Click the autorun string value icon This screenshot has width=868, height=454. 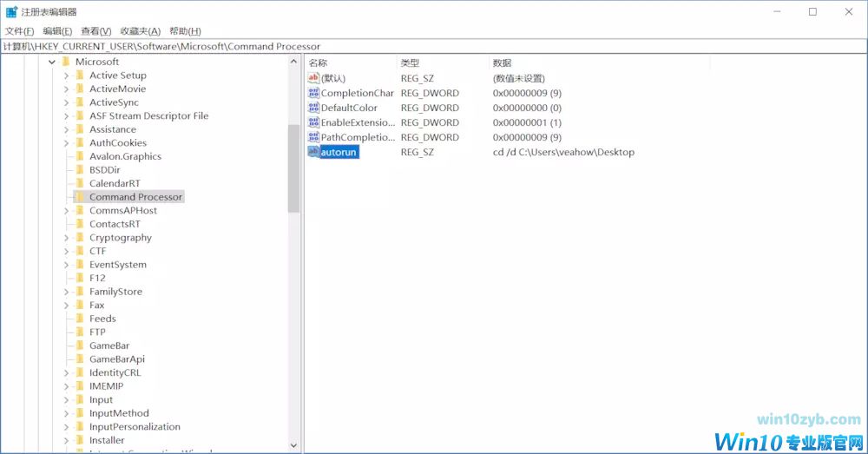tap(313, 152)
